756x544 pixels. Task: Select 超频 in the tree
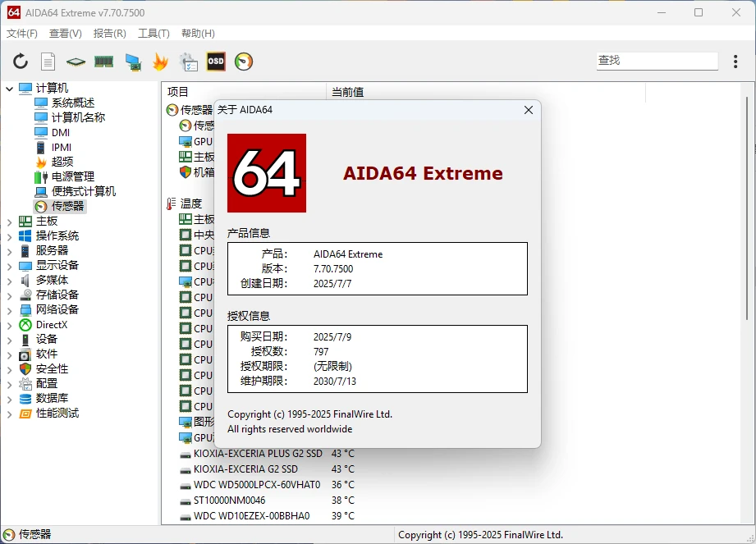pos(62,162)
